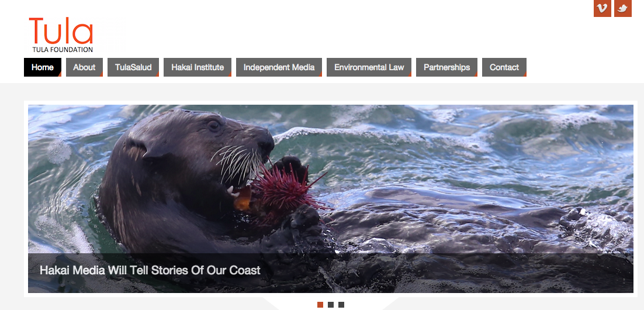Viewport: 644px width, 310px height.
Task: Click the orange Tula logo wordmark
Action: pos(61,30)
